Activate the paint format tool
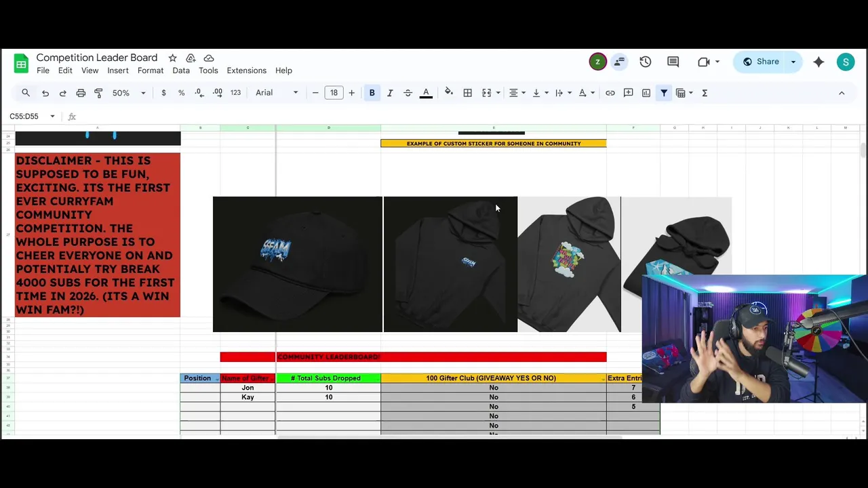 [98, 93]
